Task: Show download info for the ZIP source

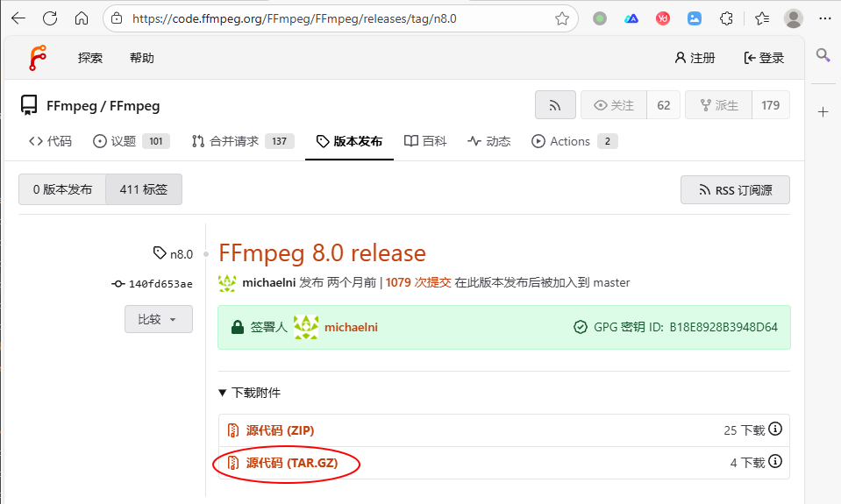Action: click(x=775, y=429)
